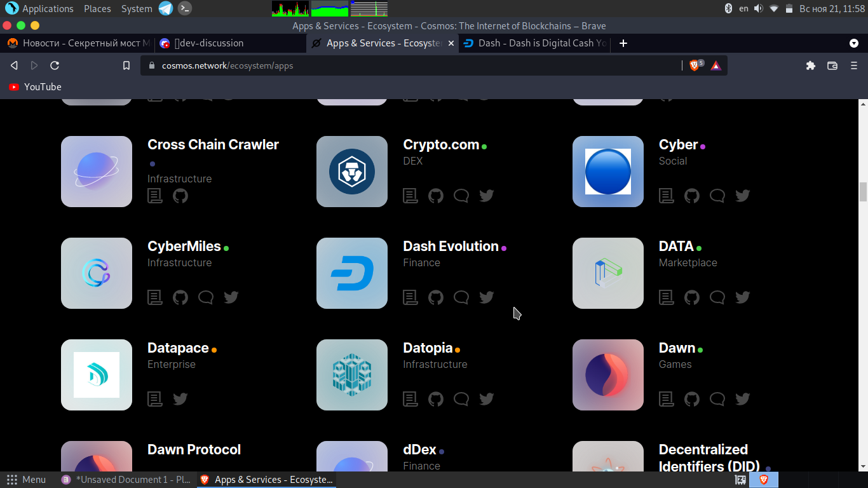
Task: Open a new browser tab
Action: coord(623,43)
